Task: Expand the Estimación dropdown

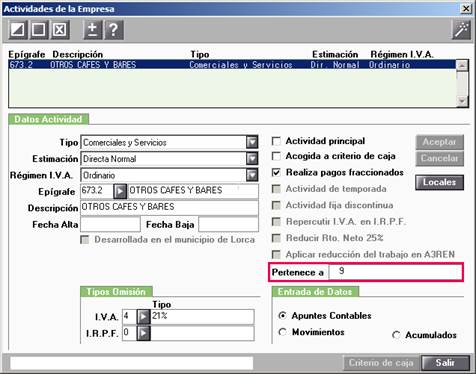Action: coord(252,159)
